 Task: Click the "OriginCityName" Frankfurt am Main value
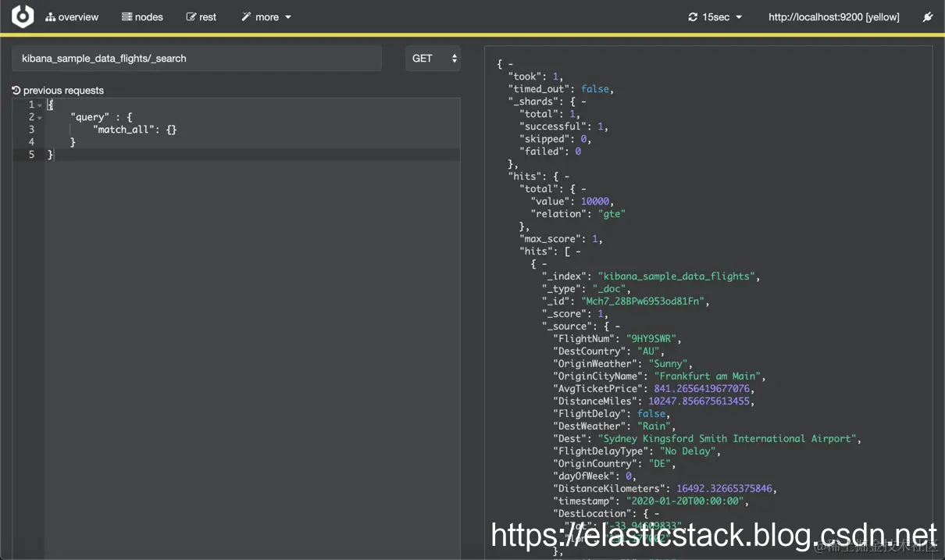(707, 376)
